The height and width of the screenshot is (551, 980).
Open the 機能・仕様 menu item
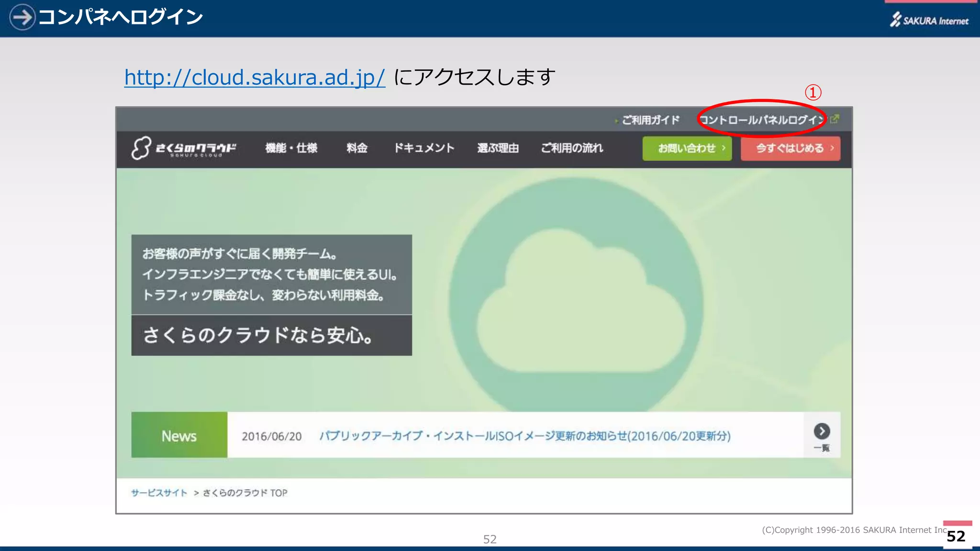click(x=291, y=148)
